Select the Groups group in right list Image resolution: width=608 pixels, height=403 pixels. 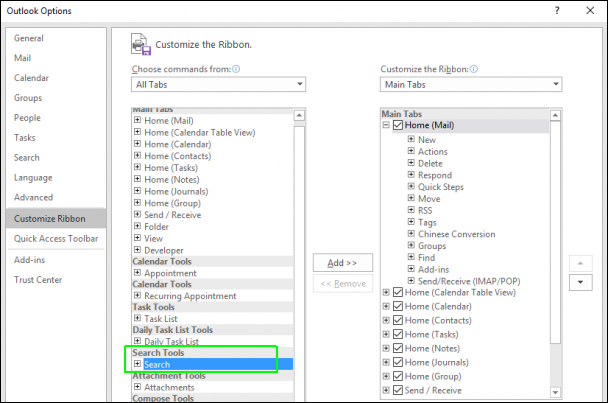(432, 246)
